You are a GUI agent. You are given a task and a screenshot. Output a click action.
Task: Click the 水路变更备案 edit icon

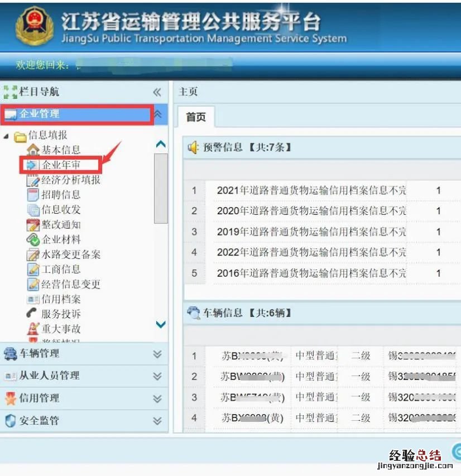pos(33,254)
